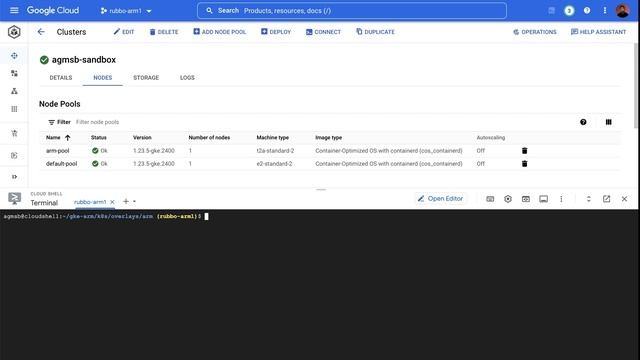Open Marketplace cart icon in sidebar
Screen dimensions: 640x360
click(x=14, y=133)
